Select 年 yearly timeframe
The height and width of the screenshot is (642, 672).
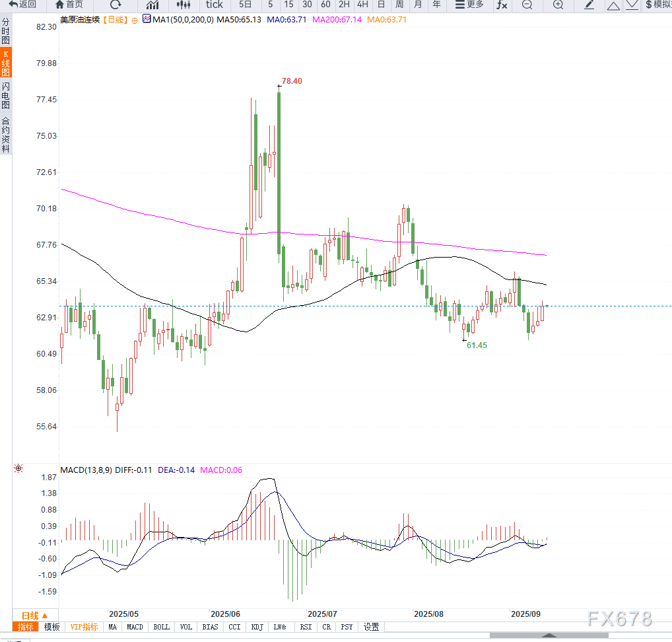436,5
